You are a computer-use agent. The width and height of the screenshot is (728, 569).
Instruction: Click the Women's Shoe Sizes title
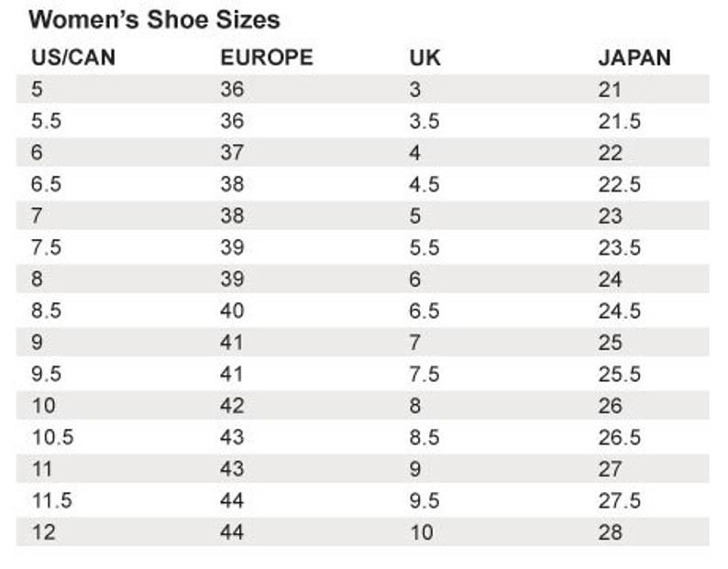tap(154, 19)
